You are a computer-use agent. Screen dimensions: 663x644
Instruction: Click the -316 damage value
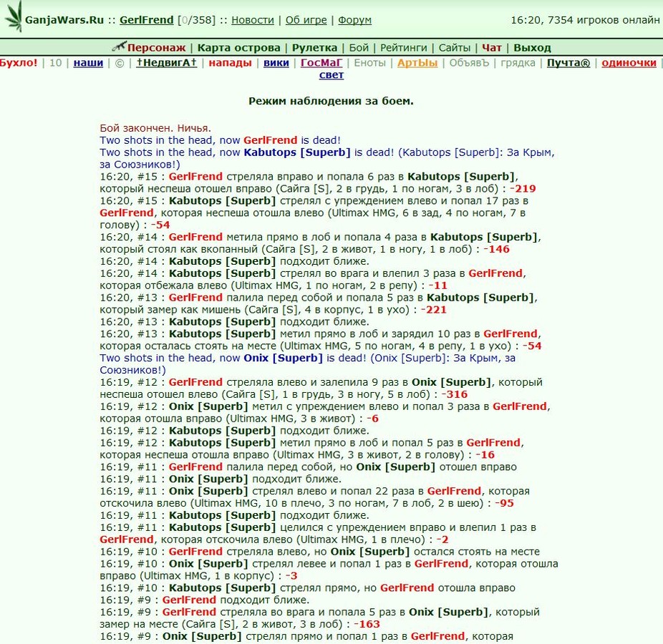pyautogui.click(x=454, y=395)
